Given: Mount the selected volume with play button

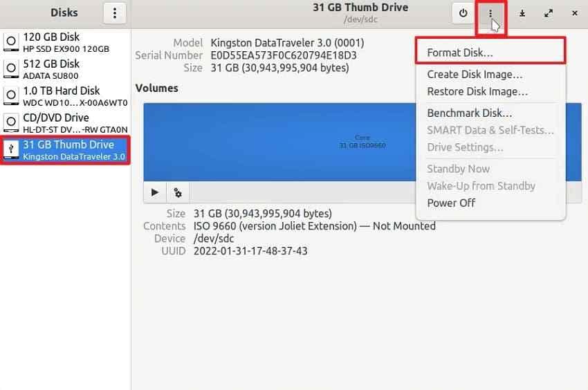Looking at the screenshot, I should (154, 192).
